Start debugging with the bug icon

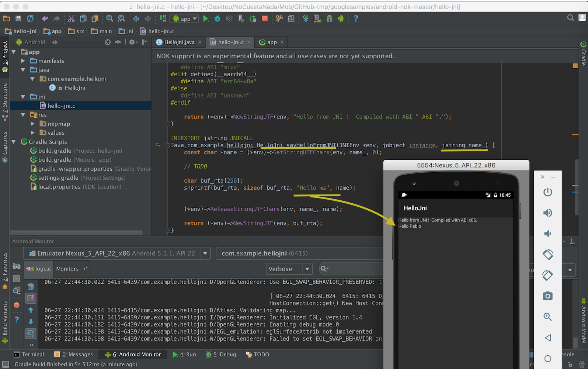218,18
